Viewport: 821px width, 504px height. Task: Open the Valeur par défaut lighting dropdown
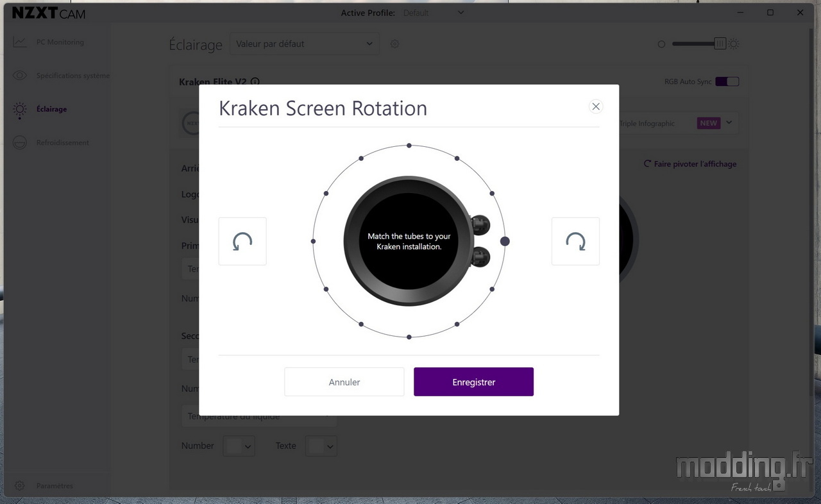click(304, 44)
